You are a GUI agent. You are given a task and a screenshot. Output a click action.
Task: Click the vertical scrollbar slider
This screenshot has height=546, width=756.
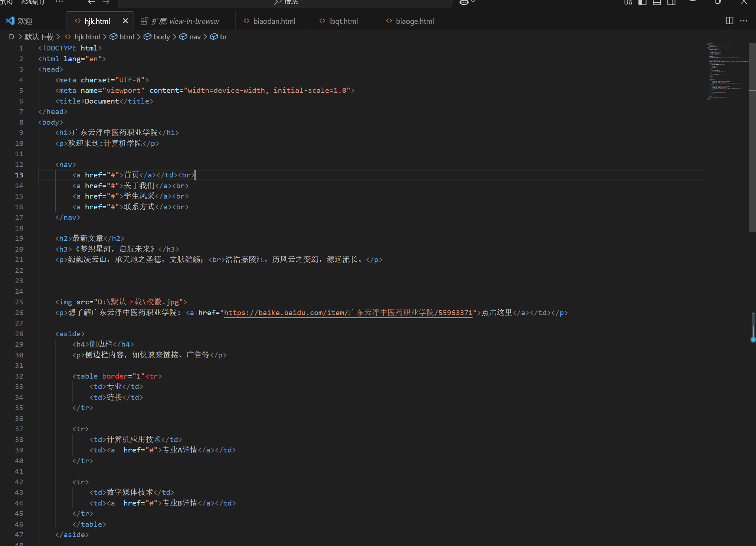click(x=752, y=137)
